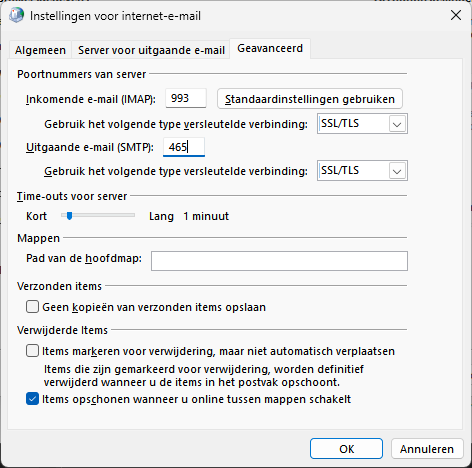Focus the Uitgaande e-mail (SMTP) port field
The image size is (472, 468).
pos(184,147)
